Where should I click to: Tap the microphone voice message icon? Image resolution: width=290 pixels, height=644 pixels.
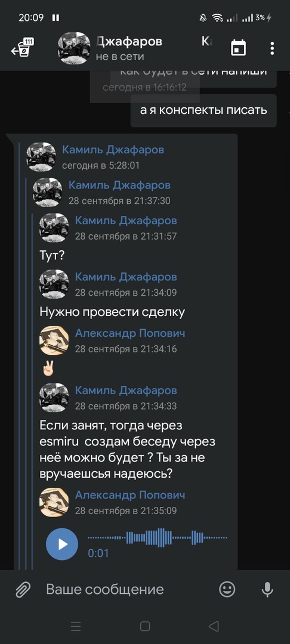point(267,589)
